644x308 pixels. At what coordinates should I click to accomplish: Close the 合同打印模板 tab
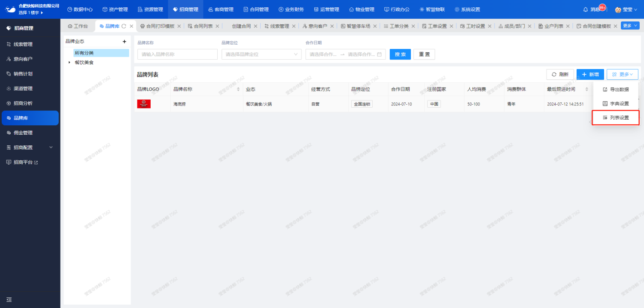(179, 26)
